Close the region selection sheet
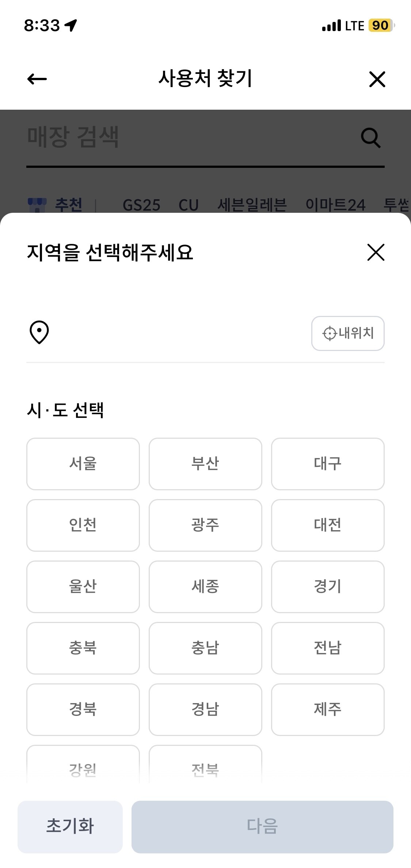The width and height of the screenshot is (411, 868). (x=376, y=252)
